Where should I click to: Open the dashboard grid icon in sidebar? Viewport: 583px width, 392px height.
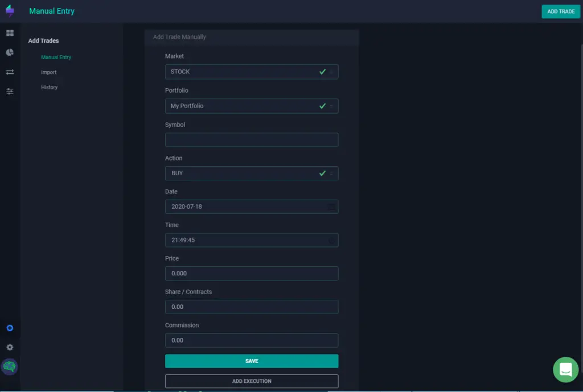[x=10, y=33]
